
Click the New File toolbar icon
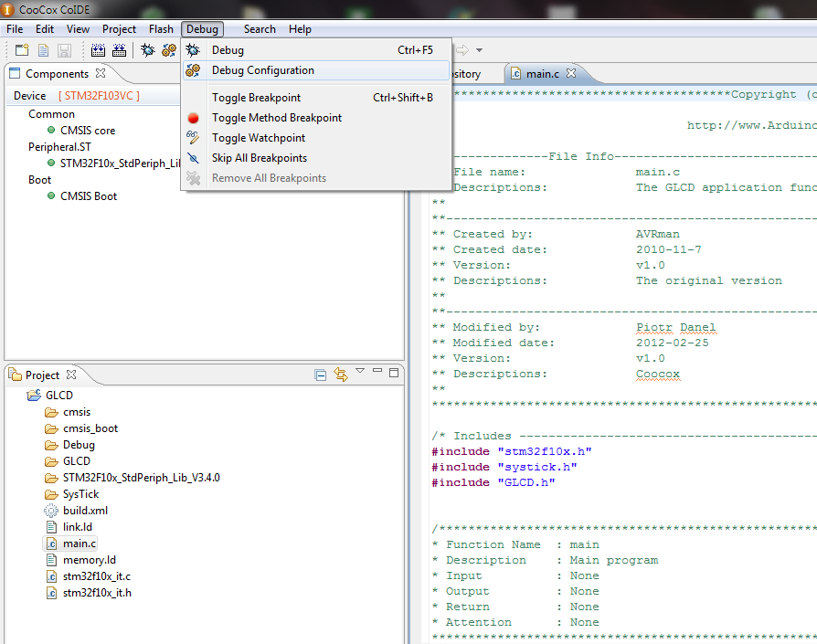[x=43, y=50]
